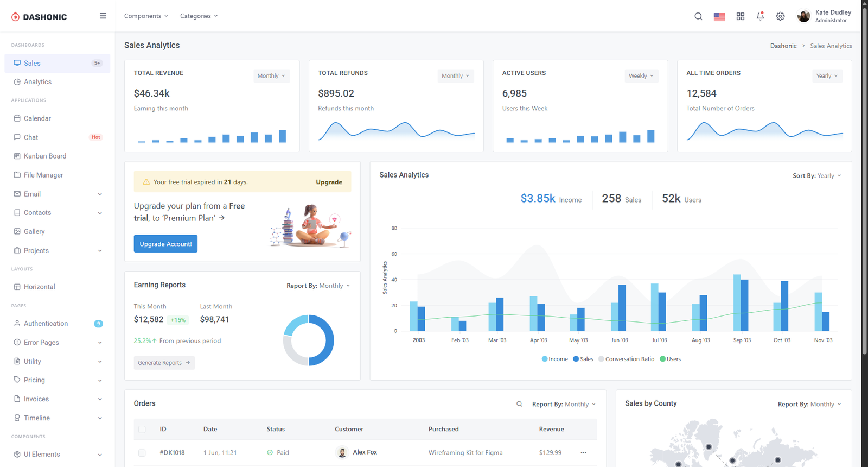Open the Categories menu in top bar
This screenshot has height=467, width=868.
[x=199, y=16]
